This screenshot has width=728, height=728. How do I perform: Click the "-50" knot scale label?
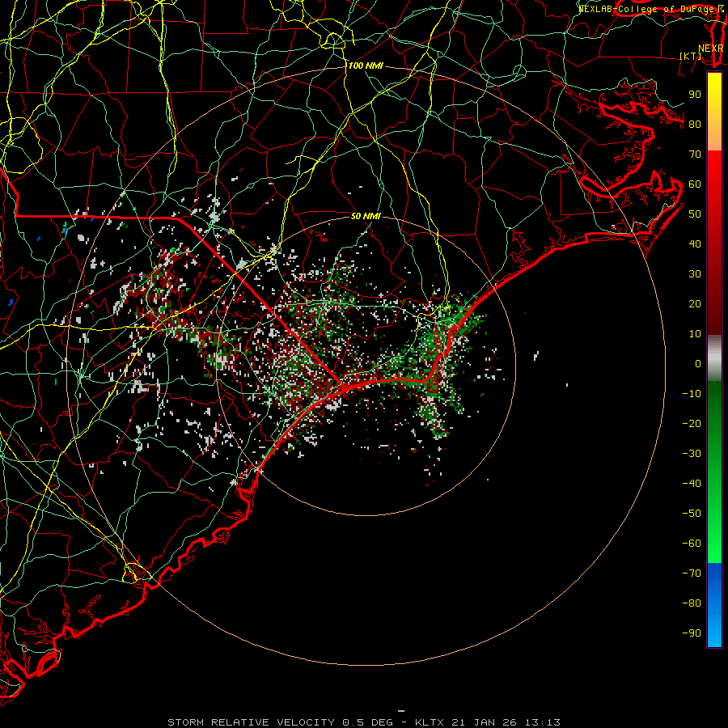point(692,514)
